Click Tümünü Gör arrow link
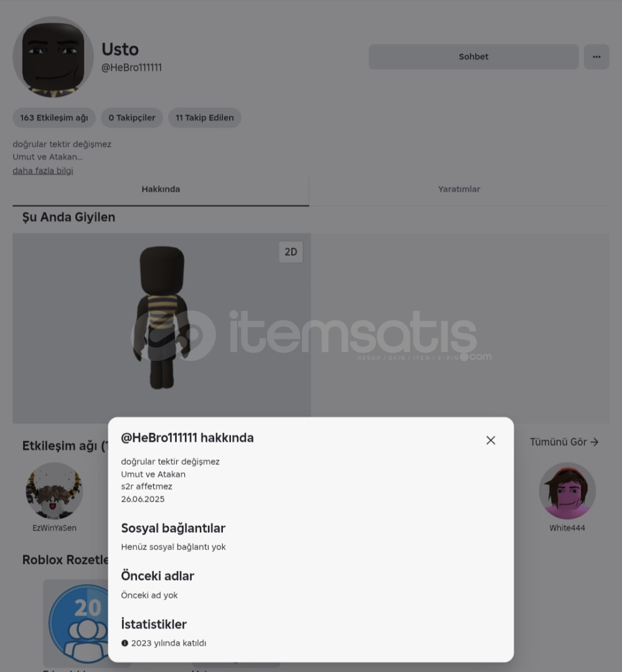This screenshot has width=622, height=672. tap(564, 442)
